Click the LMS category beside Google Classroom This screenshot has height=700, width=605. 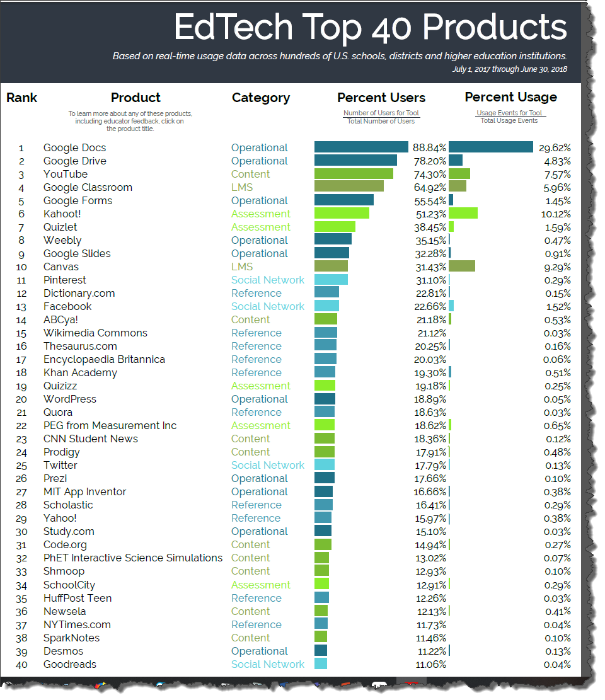coord(242,188)
